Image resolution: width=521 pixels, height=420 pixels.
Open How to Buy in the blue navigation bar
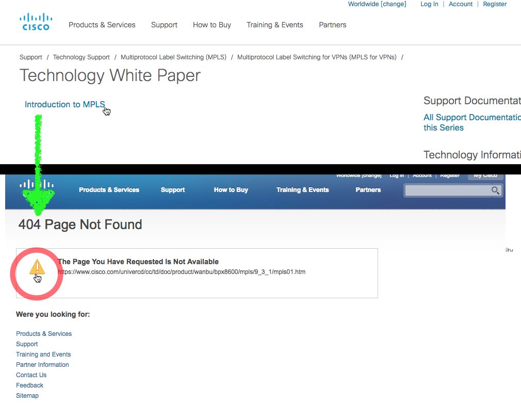tap(231, 190)
